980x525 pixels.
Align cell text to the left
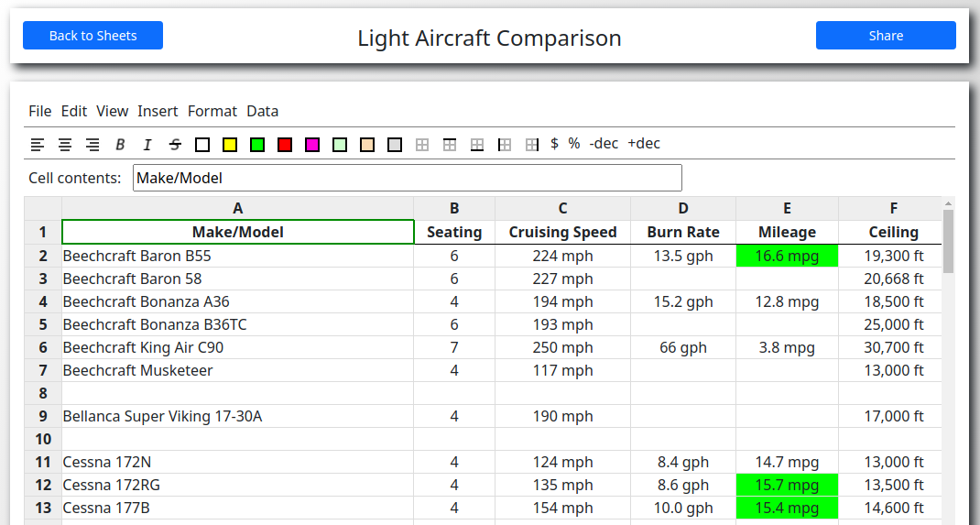pyautogui.click(x=38, y=145)
